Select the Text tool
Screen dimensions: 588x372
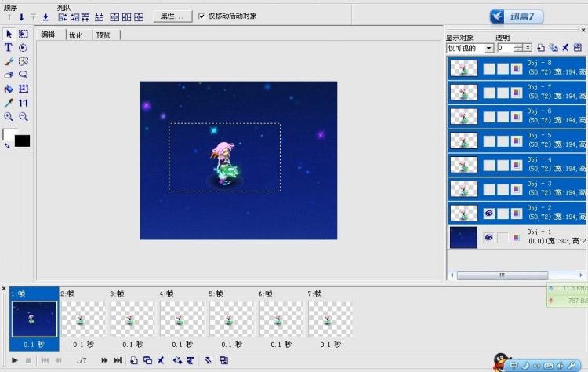(9, 48)
